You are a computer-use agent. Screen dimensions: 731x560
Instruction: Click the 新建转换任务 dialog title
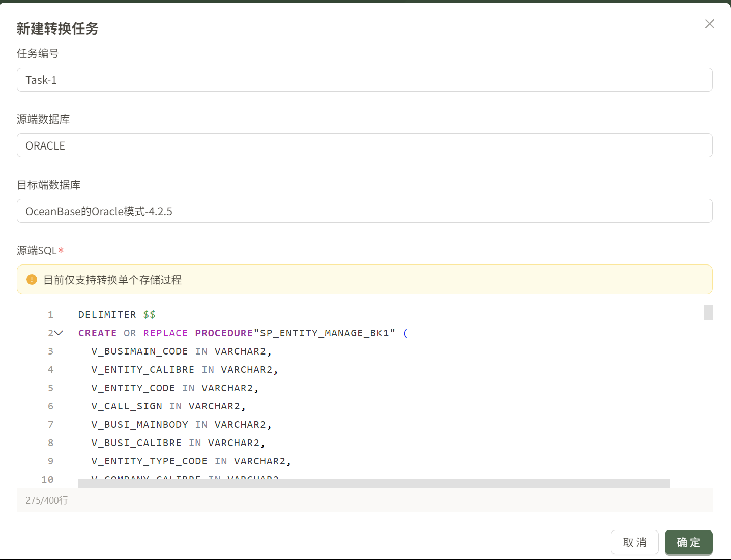tap(57, 29)
